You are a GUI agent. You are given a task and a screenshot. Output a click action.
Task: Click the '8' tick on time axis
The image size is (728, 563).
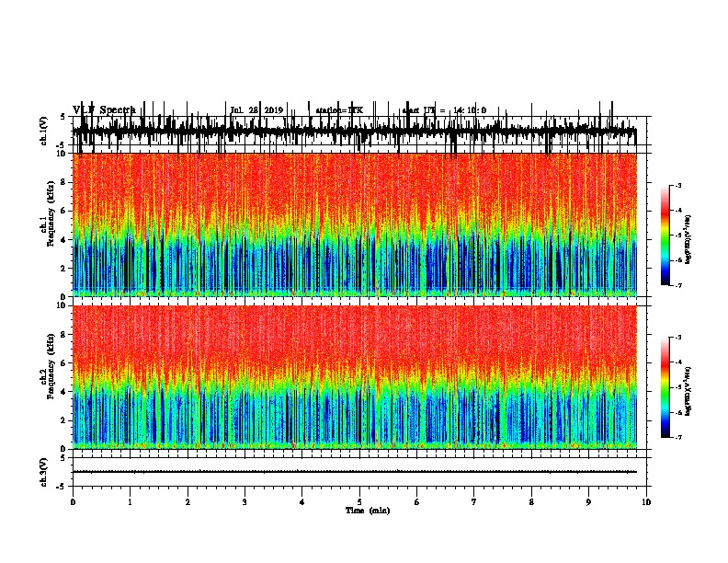point(531,502)
